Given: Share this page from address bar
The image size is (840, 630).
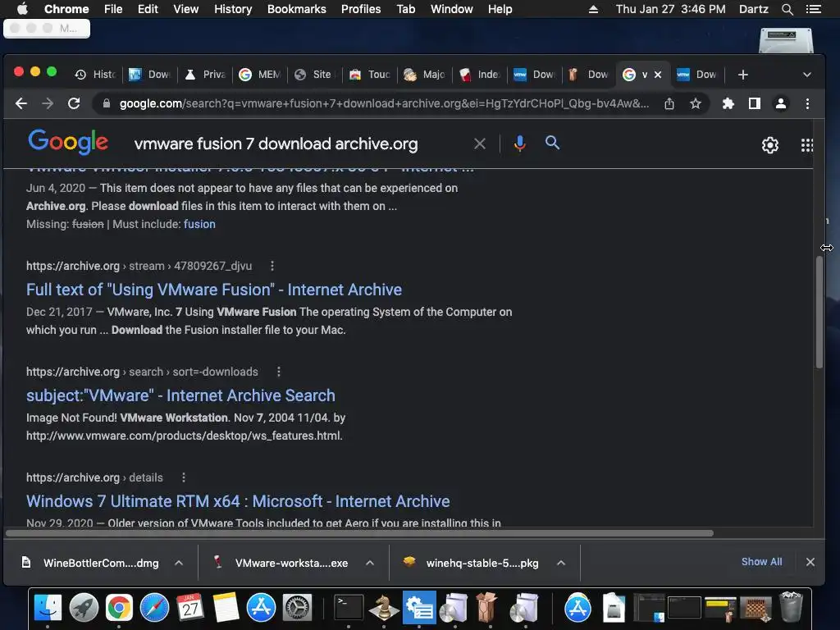Looking at the screenshot, I should coord(669,103).
